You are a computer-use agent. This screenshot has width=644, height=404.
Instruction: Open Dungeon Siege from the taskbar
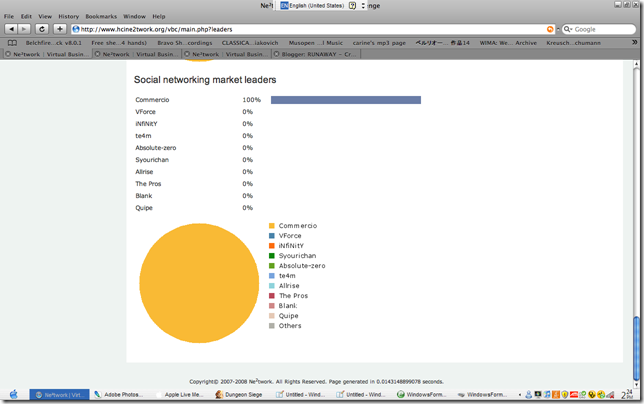(x=239, y=395)
